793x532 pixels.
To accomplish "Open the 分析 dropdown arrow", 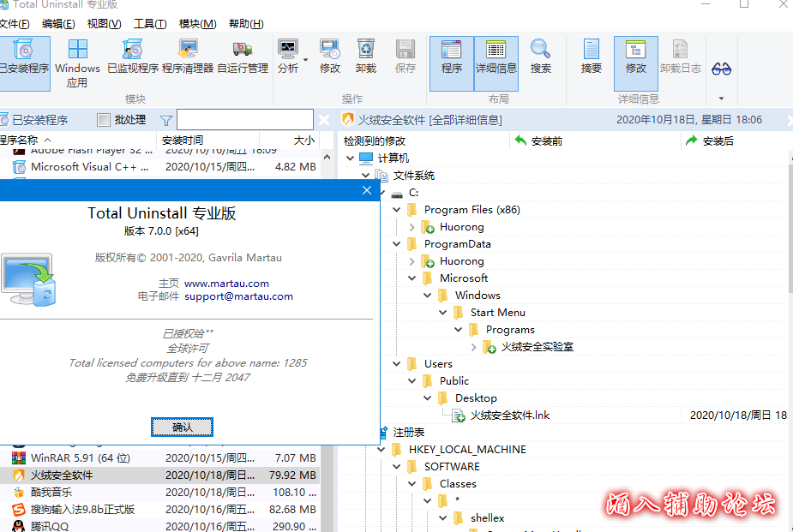I will (305, 60).
